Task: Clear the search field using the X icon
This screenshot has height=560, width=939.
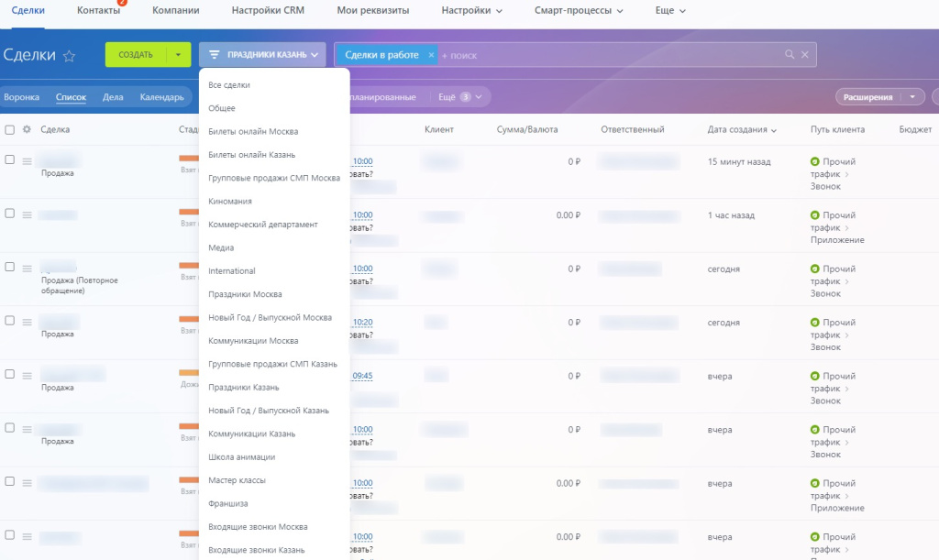Action: 805,54
